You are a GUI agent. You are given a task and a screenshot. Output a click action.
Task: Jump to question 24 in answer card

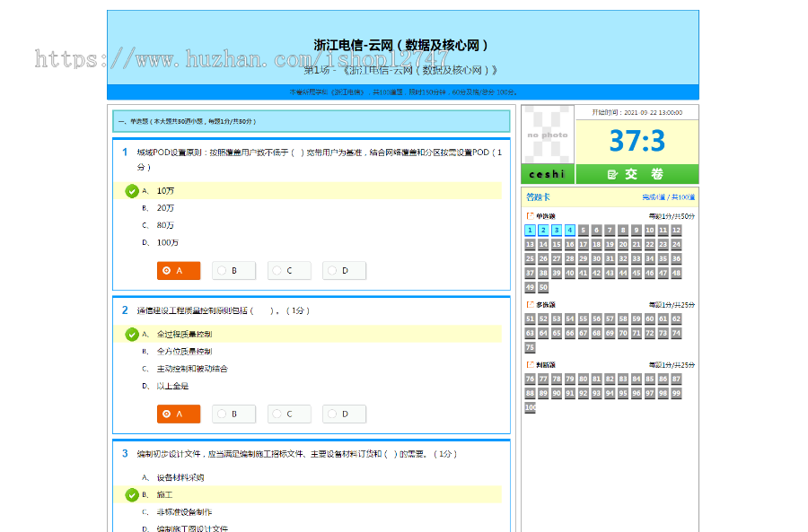coord(677,245)
